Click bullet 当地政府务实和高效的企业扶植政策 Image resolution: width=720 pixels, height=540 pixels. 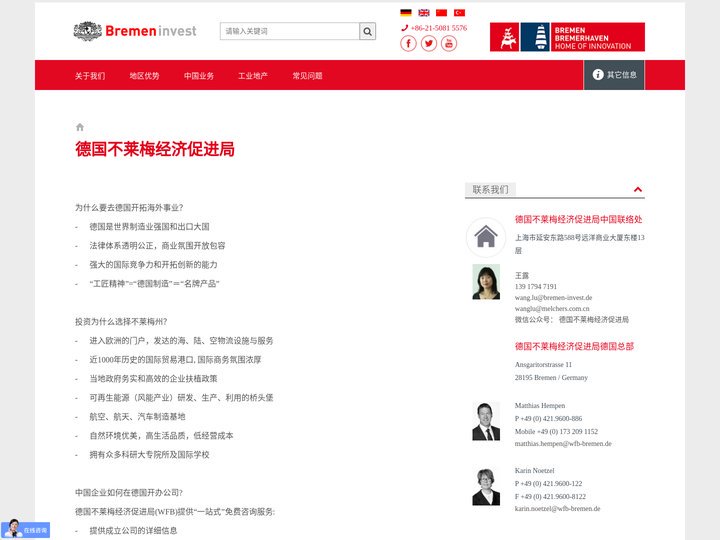pos(153,378)
